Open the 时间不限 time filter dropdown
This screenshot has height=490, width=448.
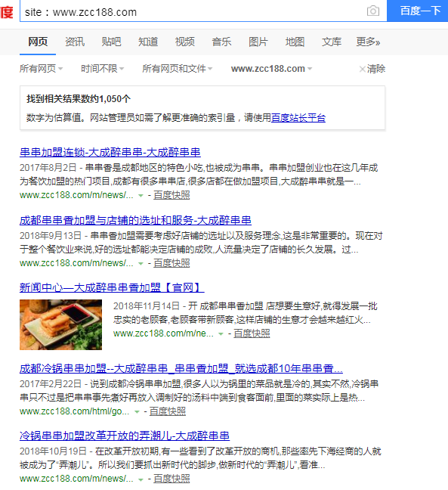tap(103, 69)
